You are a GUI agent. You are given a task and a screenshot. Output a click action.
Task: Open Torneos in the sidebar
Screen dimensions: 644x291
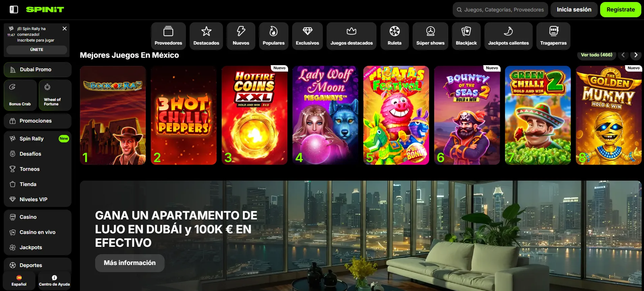click(x=37, y=169)
